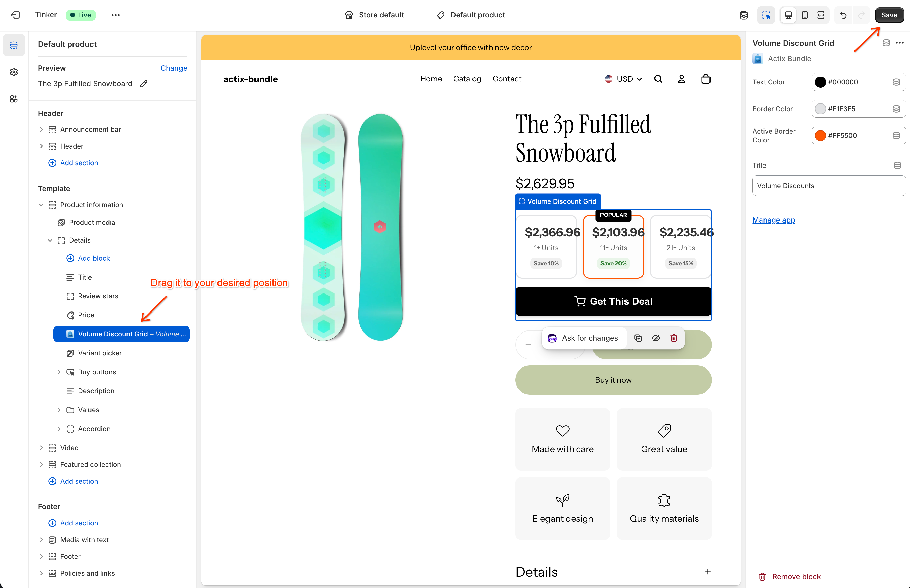Collapse the Details block group
This screenshot has width=910, height=588.
coord(50,240)
